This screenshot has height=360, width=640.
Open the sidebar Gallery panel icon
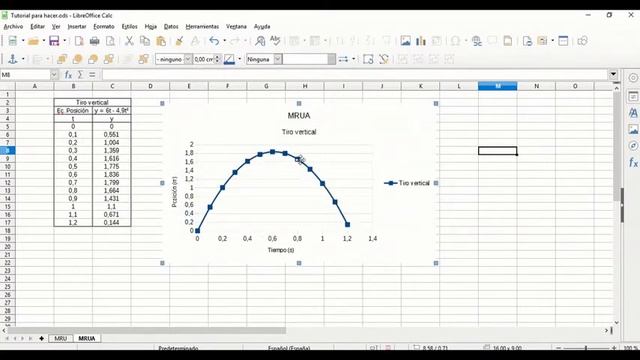click(633, 129)
